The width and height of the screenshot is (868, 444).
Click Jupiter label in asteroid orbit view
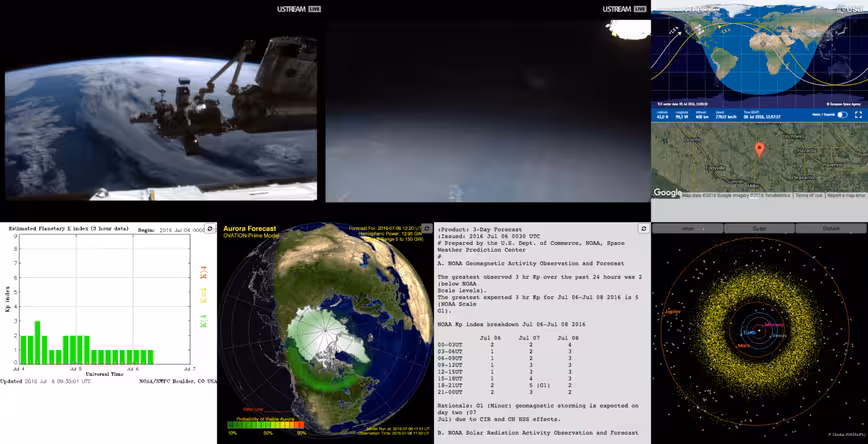click(674, 312)
